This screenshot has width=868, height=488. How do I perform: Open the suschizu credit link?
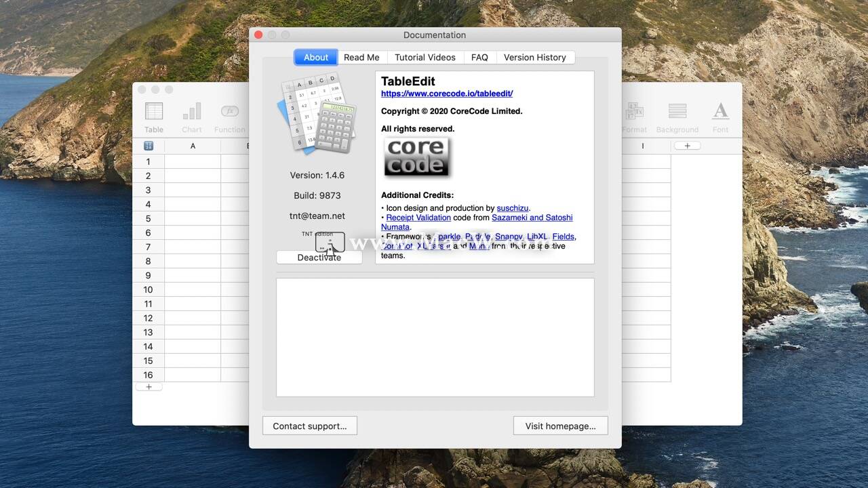point(513,208)
